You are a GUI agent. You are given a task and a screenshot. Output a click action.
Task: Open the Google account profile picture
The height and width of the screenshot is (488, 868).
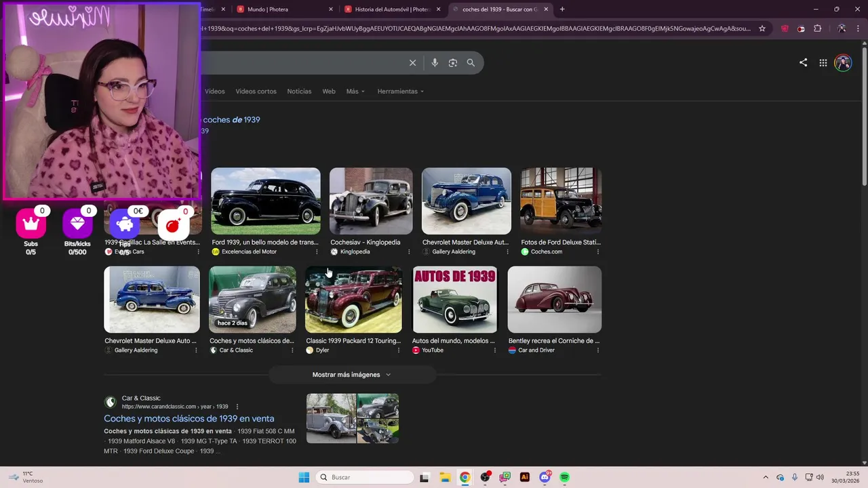843,62
